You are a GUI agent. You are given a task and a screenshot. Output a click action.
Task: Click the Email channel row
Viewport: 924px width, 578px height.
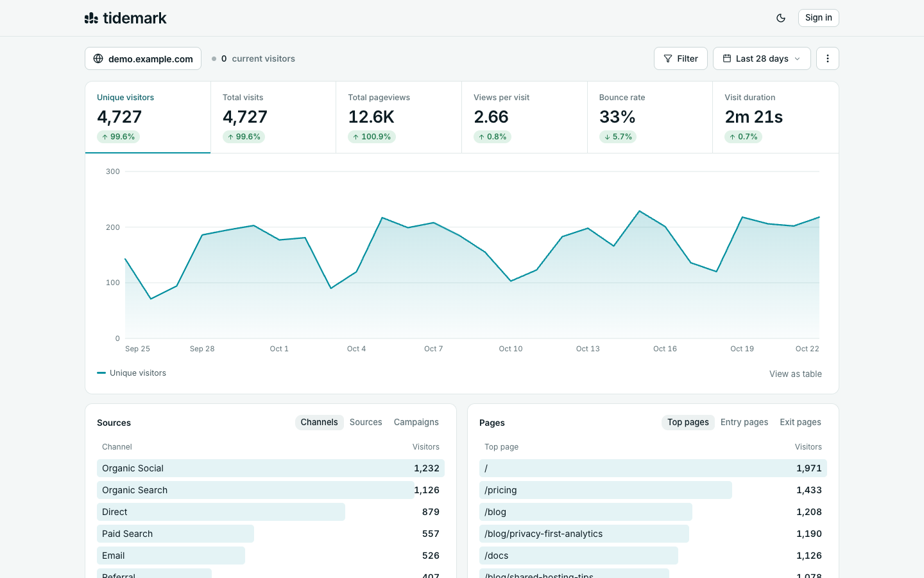pyautogui.click(x=271, y=556)
